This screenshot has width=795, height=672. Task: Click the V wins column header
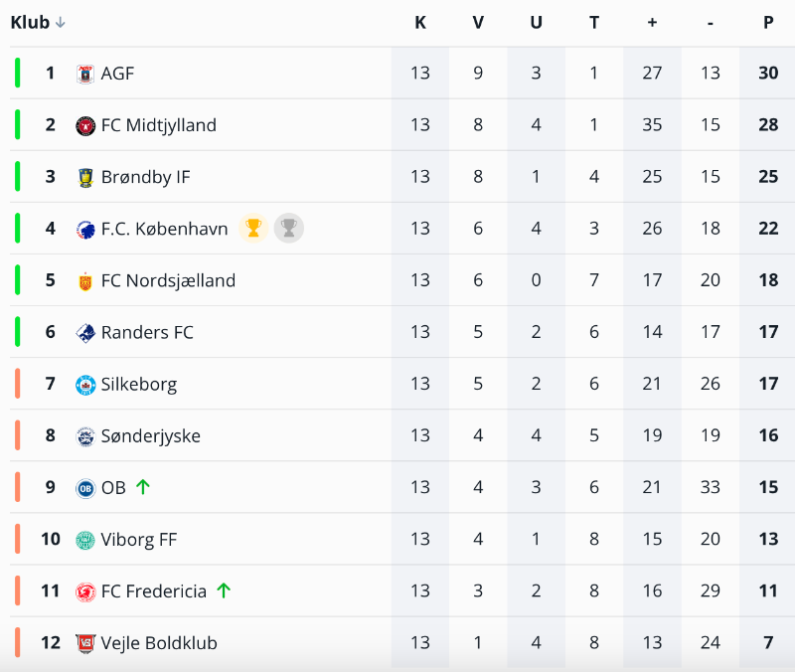478,23
